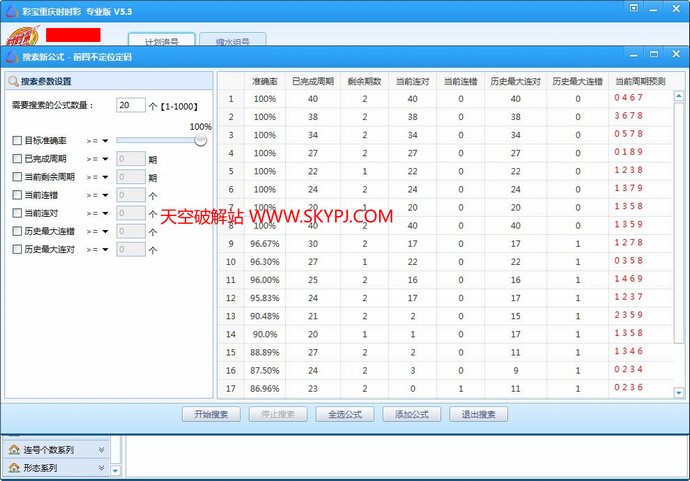Enable the 目标准确率 checkbox
This screenshot has width=690, height=481.
point(17,141)
